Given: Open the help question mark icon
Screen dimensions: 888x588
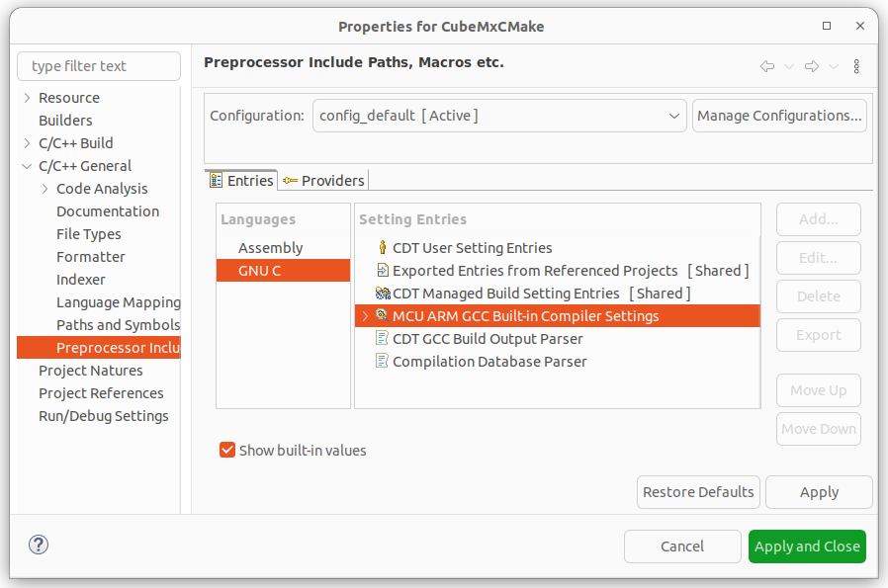Looking at the screenshot, I should (x=39, y=545).
